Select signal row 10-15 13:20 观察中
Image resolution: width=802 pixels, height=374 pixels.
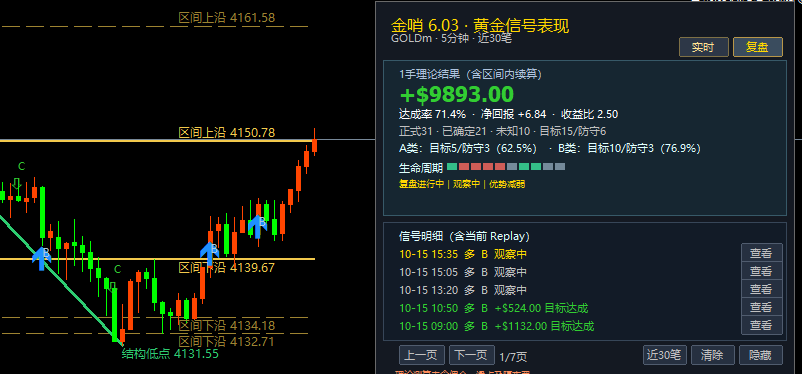tap(463, 290)
